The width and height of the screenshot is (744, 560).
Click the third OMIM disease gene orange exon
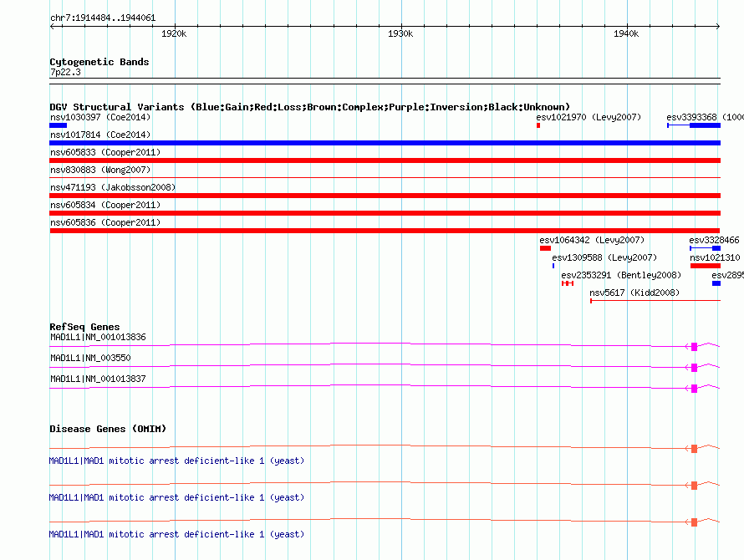(x=694, y=522)
